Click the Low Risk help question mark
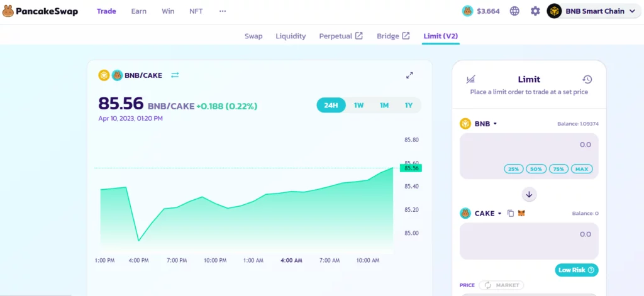644x296 pixels. pos(591,270)
